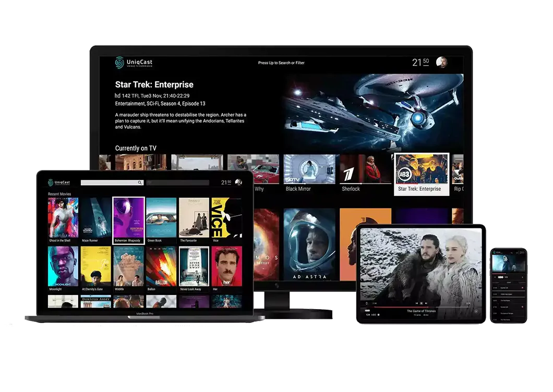Click the 'hd 142 TFI, Tue3 Nov' schedule line

pos(152,95)
